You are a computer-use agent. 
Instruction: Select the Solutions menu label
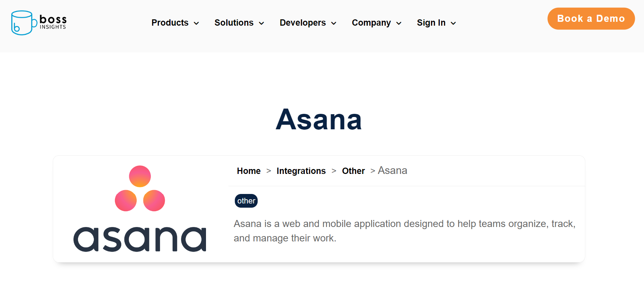[234, 23]
